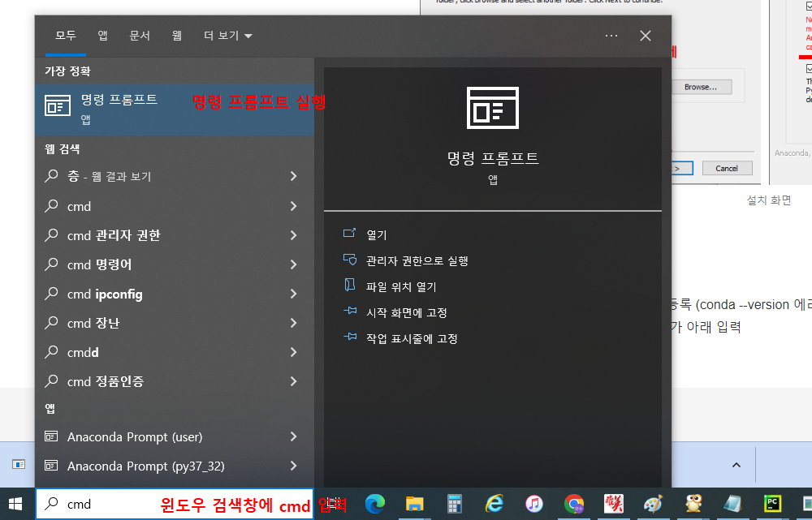This screenshot has width=812, height=520.
Task: Show hidden icons with tray up arrow
Action: (736, 465)
